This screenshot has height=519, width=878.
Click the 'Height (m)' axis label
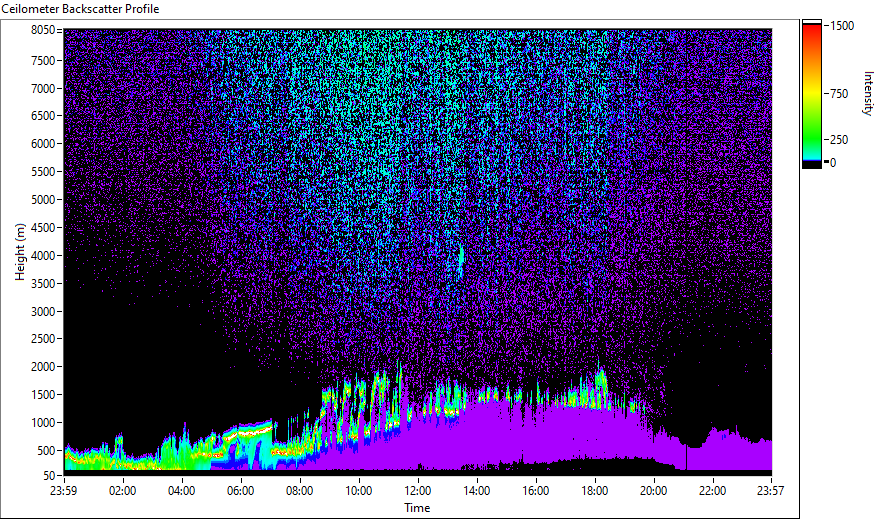20,252
